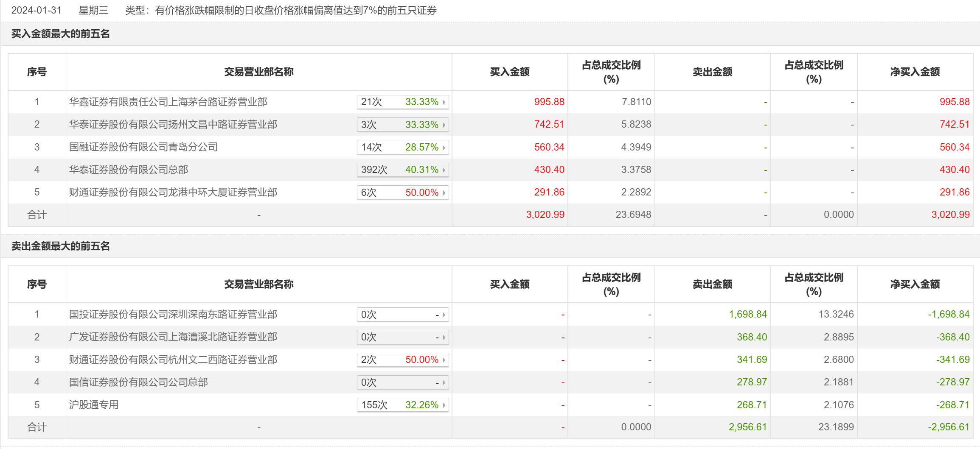Open 国投证券深圳深南东路证券营业部 link
Viewport: 980px width, 449px height.
pos(173,314)
